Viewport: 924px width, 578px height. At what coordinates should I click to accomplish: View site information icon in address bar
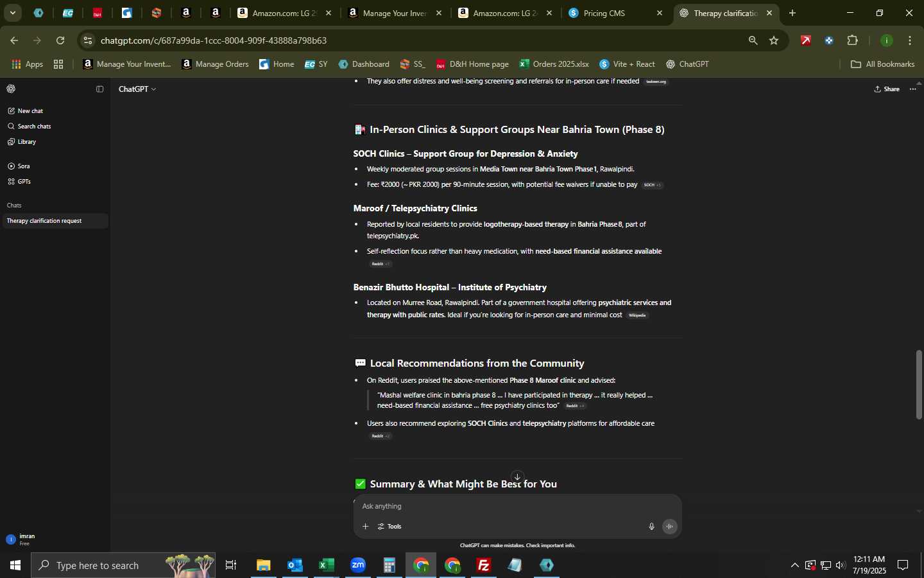click(88, 40)
